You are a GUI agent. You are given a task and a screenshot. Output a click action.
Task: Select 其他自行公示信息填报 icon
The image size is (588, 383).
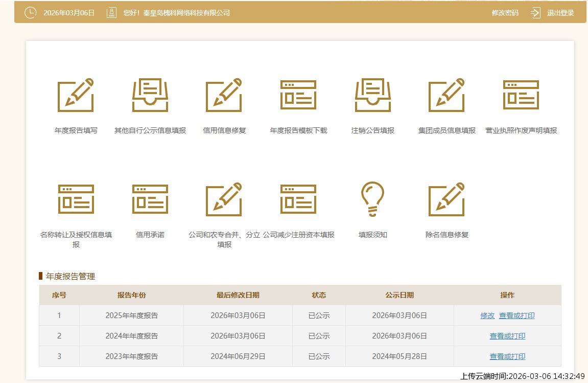(150, 95)
